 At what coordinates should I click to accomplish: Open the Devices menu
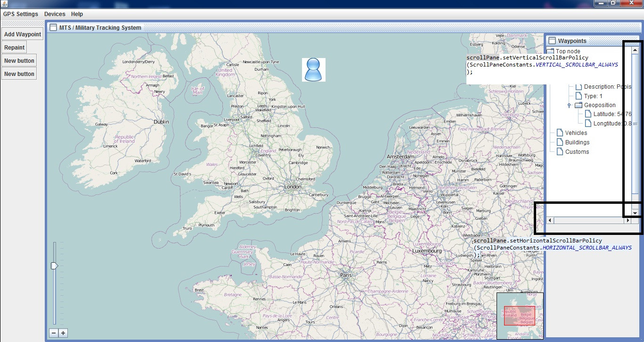pyautogui.click(x=55, y=14)
